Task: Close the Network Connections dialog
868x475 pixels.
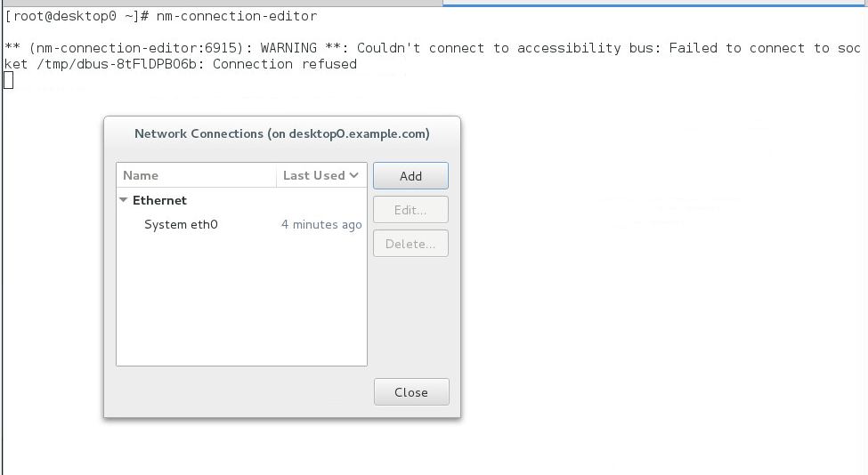Action: (410, 392)
